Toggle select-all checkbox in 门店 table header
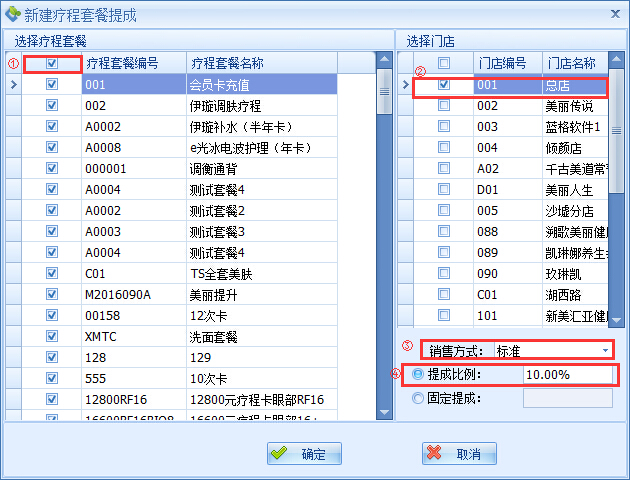 pyautogui.click(x=444, y=63)
